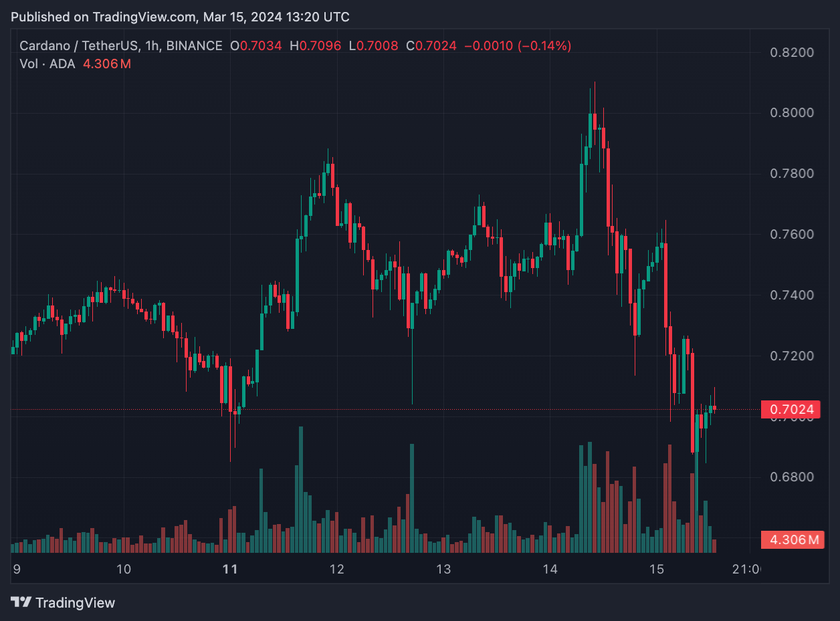
Task: Click the high value 0.7096
Action: coord(320,46)
